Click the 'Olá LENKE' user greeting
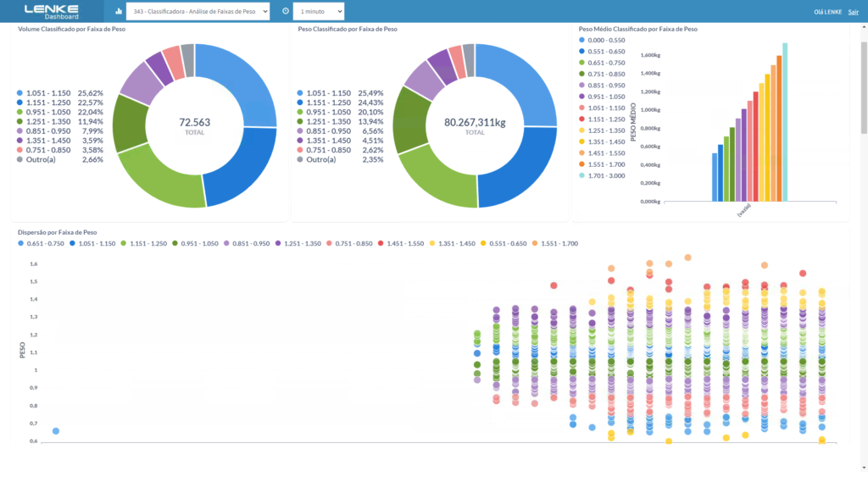This screenshot has height=488, width=868. [827, 12]
